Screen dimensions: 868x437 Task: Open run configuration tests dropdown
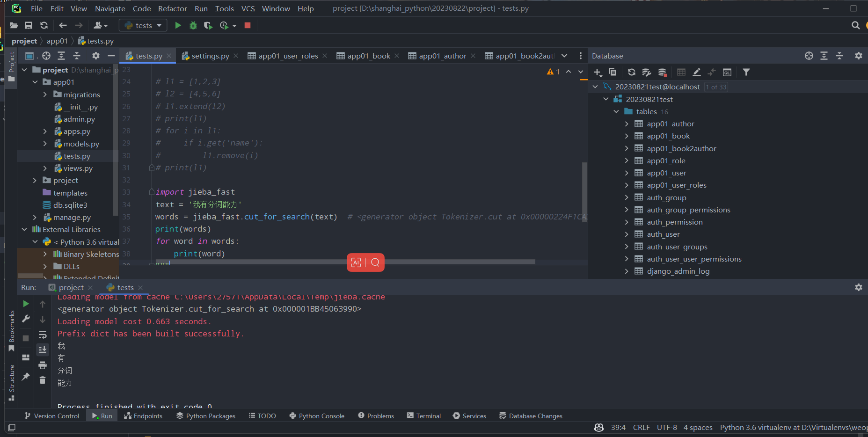click(144, 25)
